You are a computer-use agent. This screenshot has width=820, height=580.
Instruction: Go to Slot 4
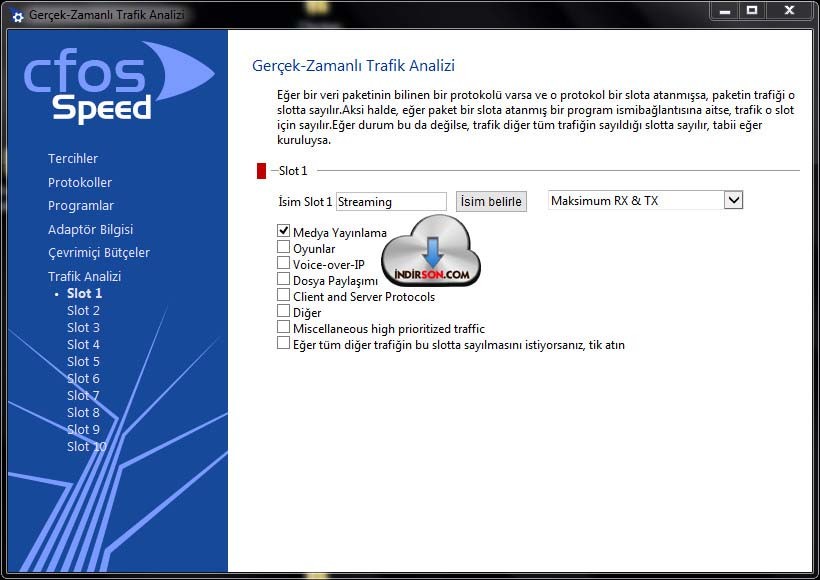(x=83, y=345)
